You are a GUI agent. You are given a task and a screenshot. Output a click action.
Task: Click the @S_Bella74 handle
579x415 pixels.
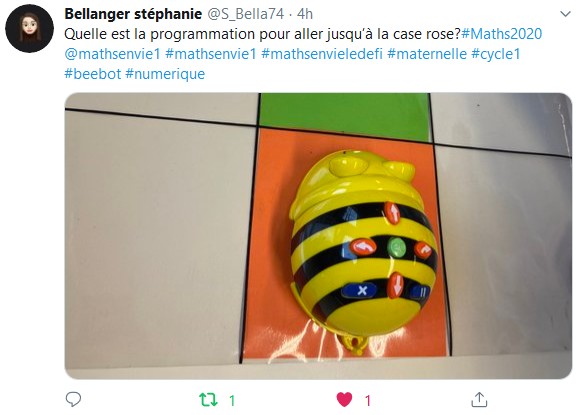click(x=246, y=14)
